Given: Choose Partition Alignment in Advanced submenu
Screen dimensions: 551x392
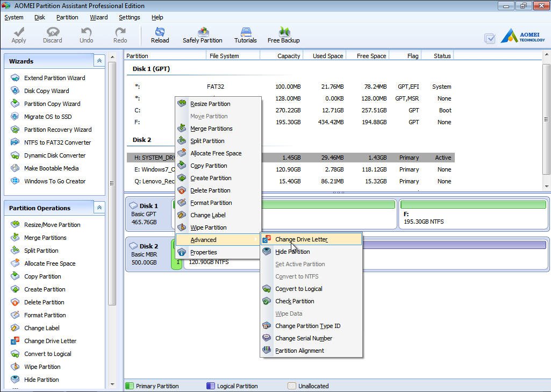Looking at the screenshot, I should pyautogui.click(x=299, y=351).
